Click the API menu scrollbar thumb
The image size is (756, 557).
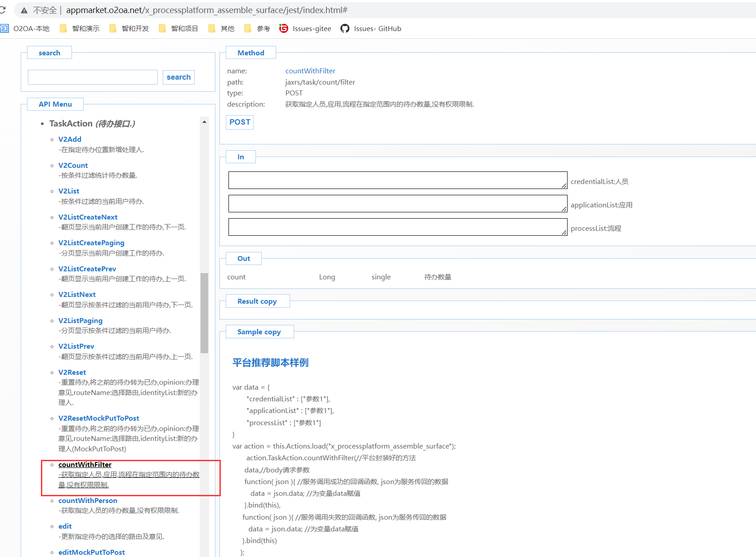pyautogui.click(x=205, y=313)
